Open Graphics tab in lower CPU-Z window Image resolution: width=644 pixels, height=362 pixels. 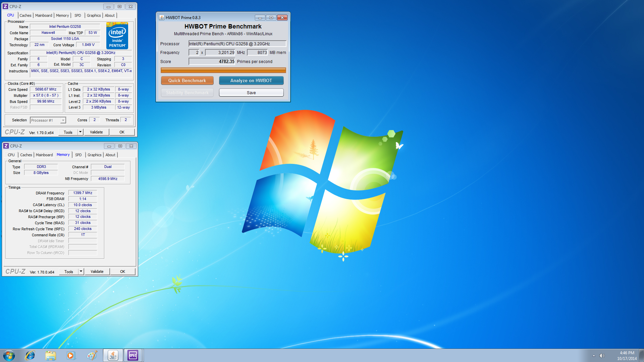(95, 155)
